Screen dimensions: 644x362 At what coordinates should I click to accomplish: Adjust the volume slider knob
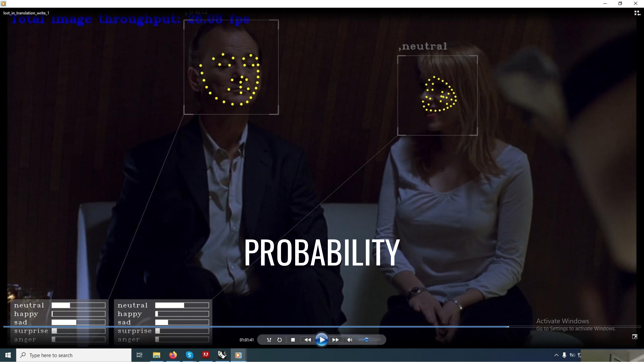click(x=366, y=340)
